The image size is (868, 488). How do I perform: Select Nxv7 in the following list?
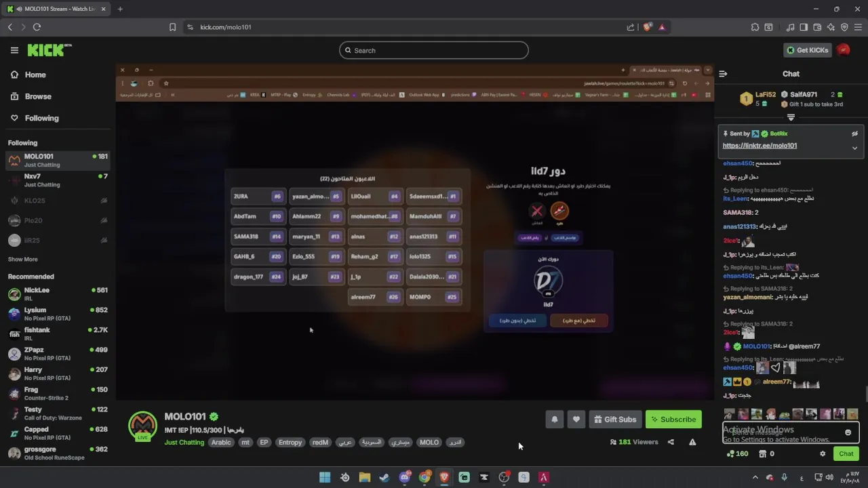(x=58, y=180)
